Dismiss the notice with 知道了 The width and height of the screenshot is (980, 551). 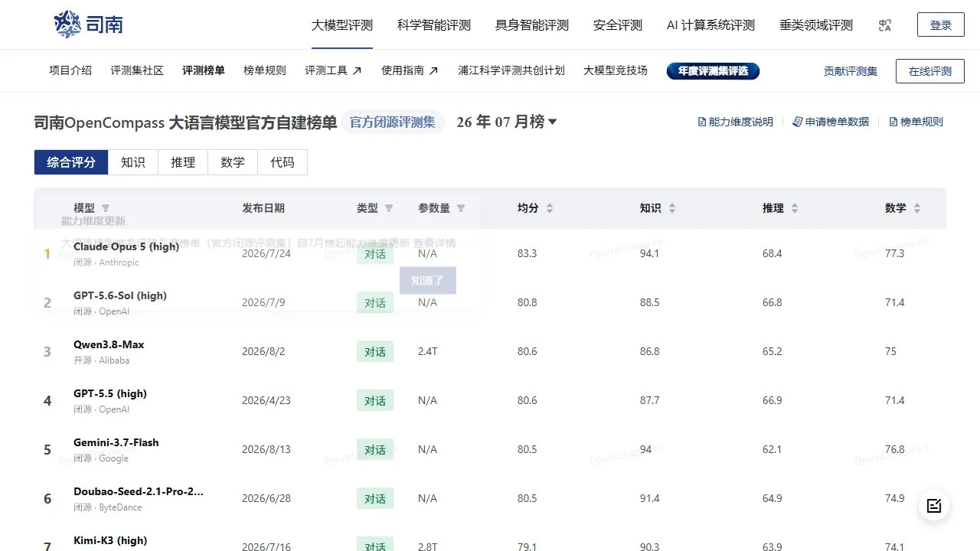pyautogui.click(x=428, y=280)
